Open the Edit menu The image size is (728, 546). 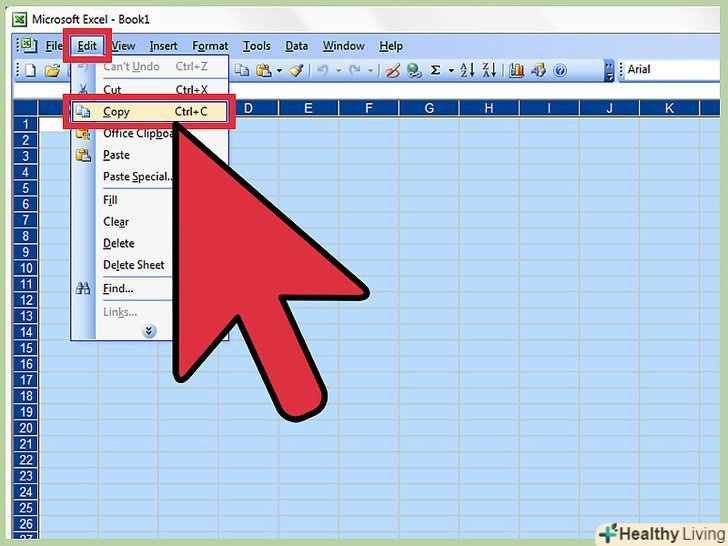point(87,46)
